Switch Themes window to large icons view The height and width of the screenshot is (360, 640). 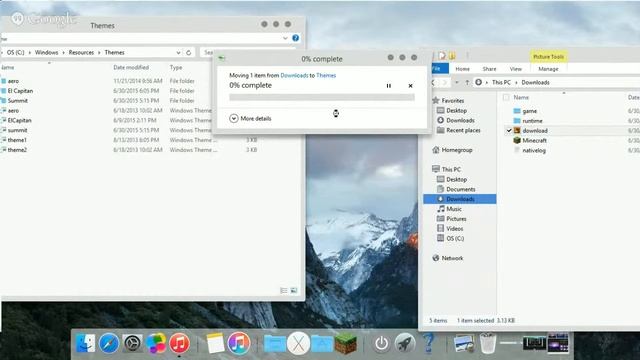pyautogui.click(x=293, y=290)
